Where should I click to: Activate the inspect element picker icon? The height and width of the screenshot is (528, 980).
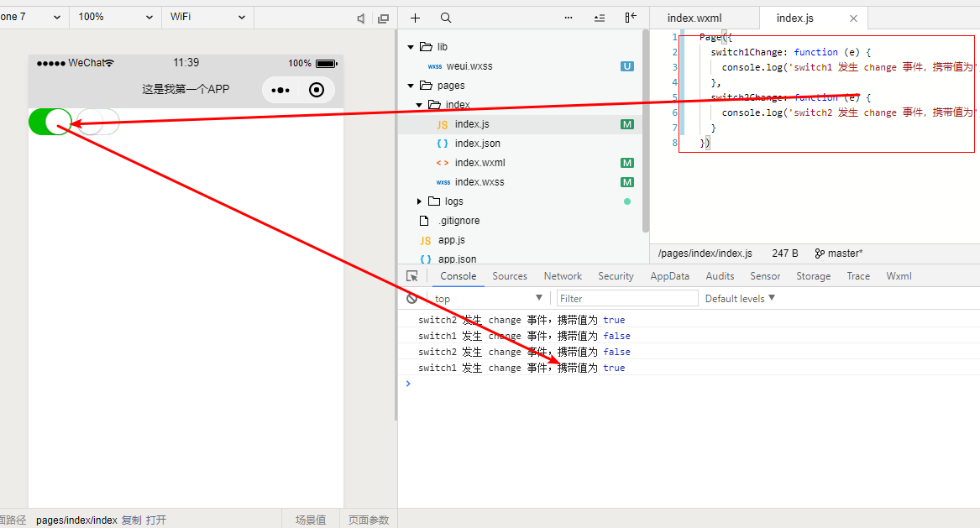click(x=412, y=276)
